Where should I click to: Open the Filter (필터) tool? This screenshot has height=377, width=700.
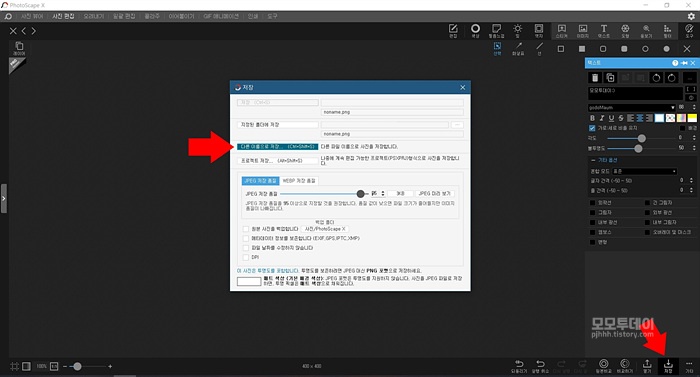point(667,31)
